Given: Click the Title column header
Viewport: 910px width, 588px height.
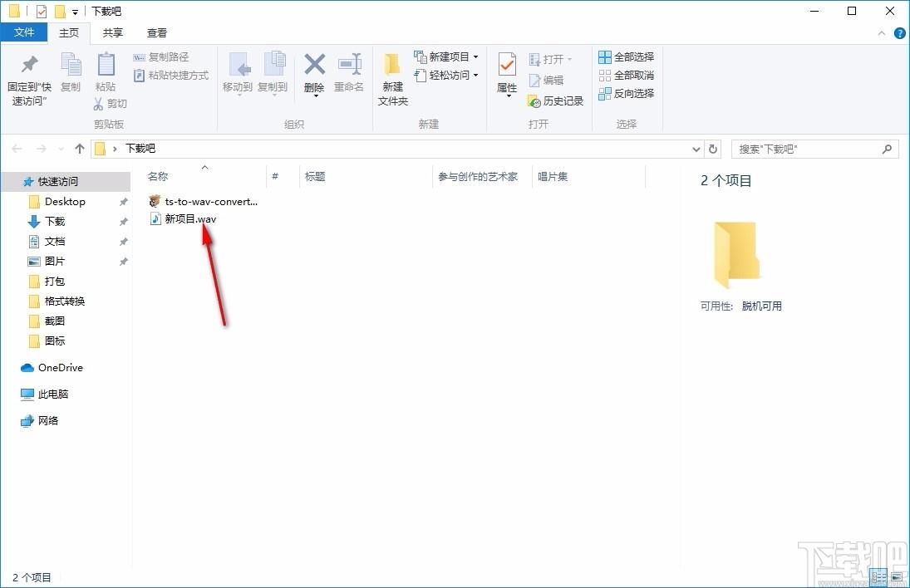Looking at the screenshot, I should (315, 176).
